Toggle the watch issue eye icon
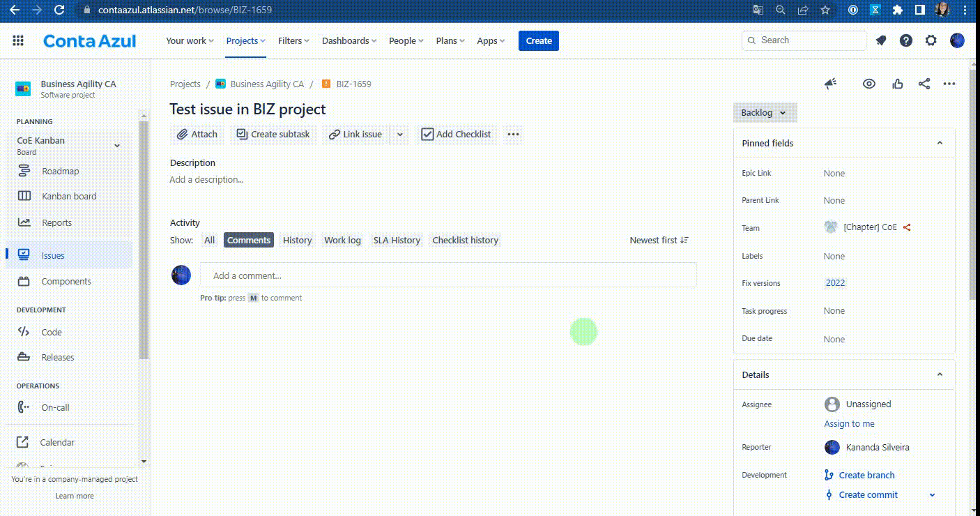The image size is (980, 516). 868,84
